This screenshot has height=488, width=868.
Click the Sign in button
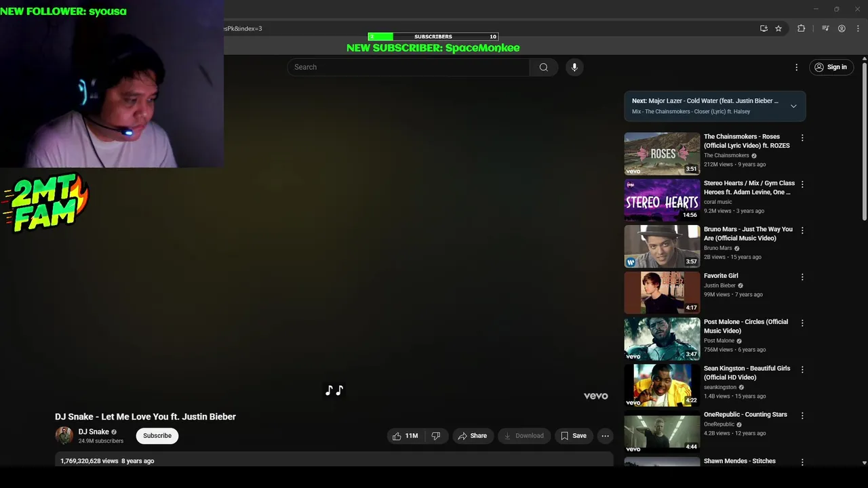click(x=831, y=67)
